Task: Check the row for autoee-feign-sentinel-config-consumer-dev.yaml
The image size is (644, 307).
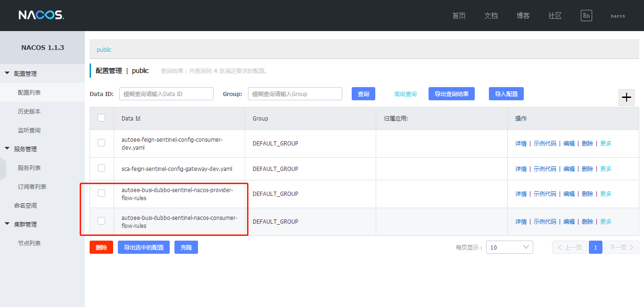Action: tap(101, 143)
